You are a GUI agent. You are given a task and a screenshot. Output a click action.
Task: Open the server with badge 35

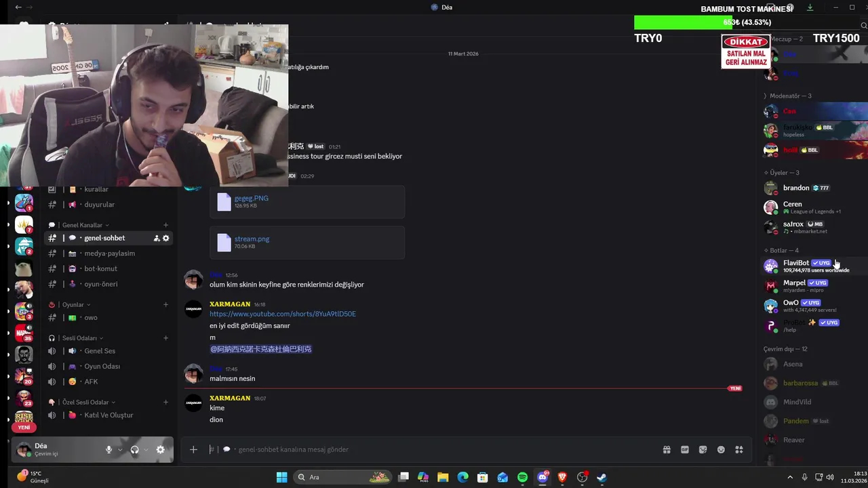tap(24, 333)
